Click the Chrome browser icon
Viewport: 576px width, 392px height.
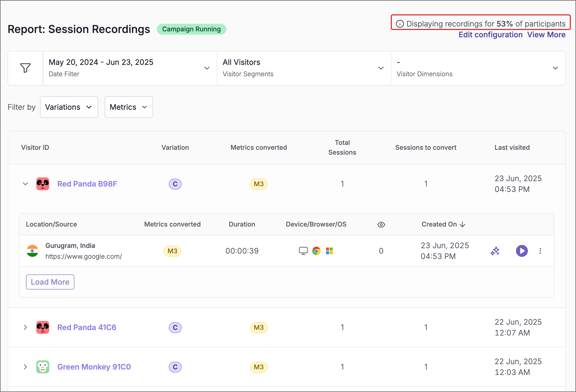(316, 251)
